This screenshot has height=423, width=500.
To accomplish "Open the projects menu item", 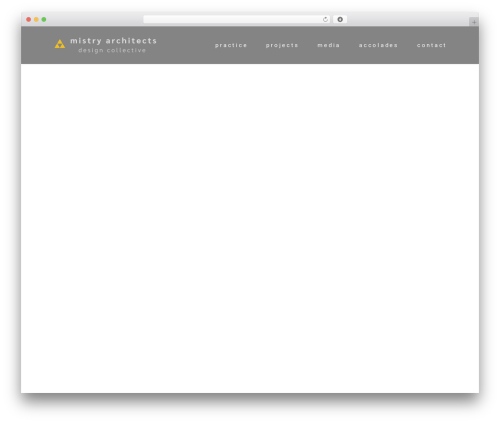I will click(x=282, y=45).
